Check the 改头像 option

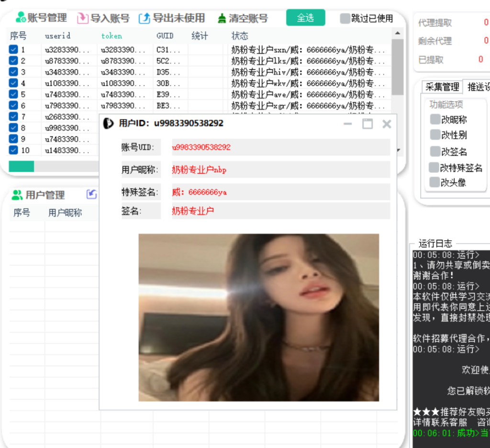(434, 182)
